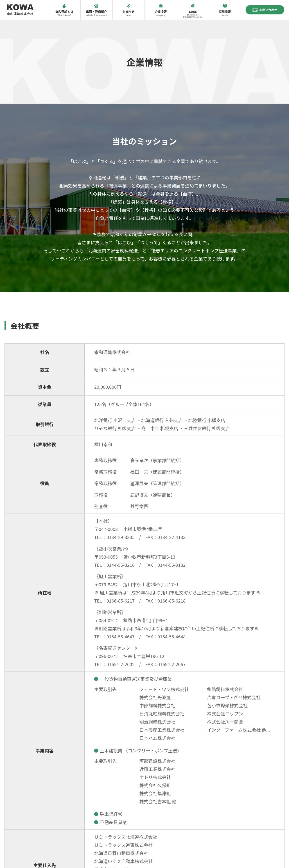289x868 pixels.
Task: Click the supplier ＵＤトラックス北海道株式会社
Action: click(126, 837)
